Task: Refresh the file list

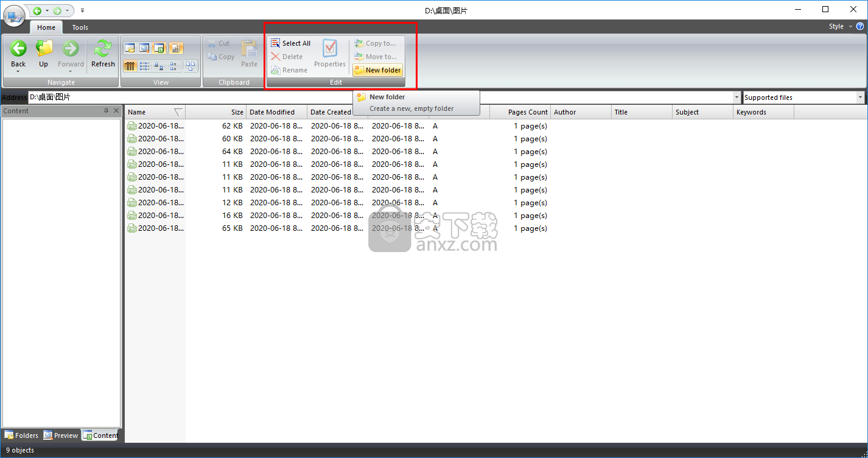Action: (x=103, y=54)
